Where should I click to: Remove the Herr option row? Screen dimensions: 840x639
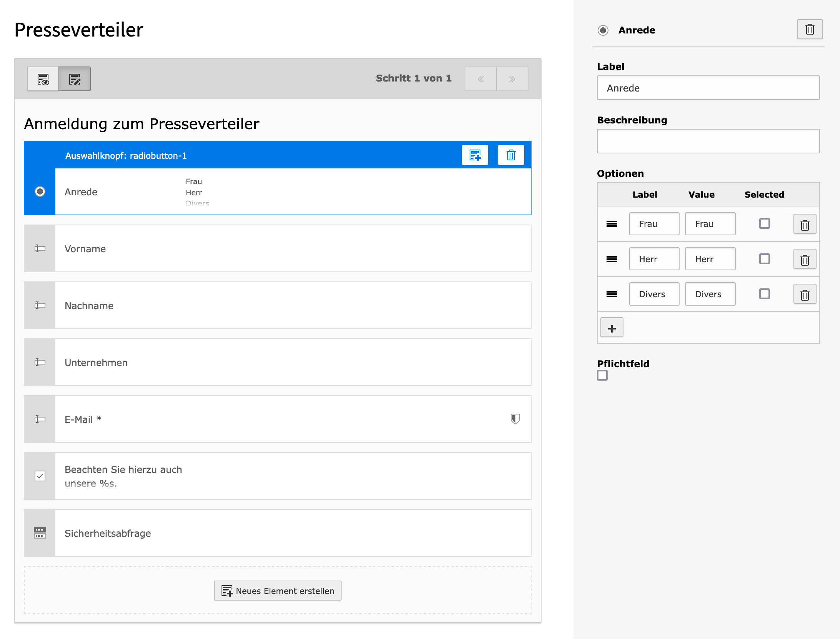tap(805, 260)
